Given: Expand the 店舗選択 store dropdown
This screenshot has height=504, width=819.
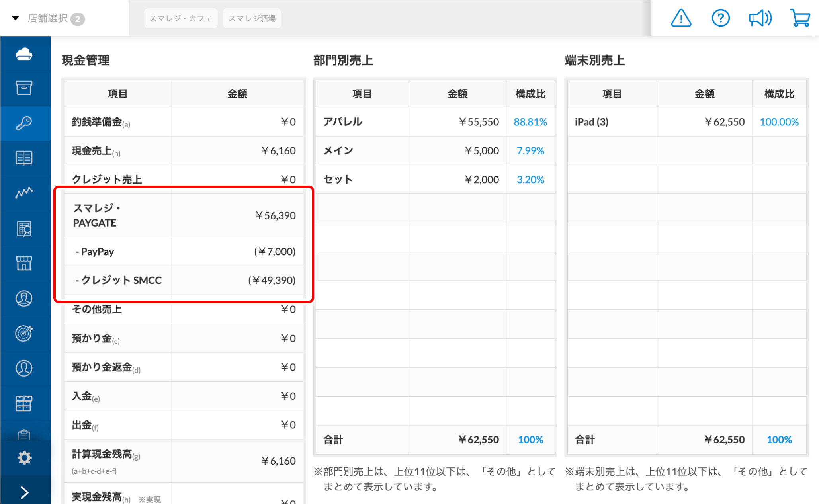Looking at the screenshot, I should 48,18.
